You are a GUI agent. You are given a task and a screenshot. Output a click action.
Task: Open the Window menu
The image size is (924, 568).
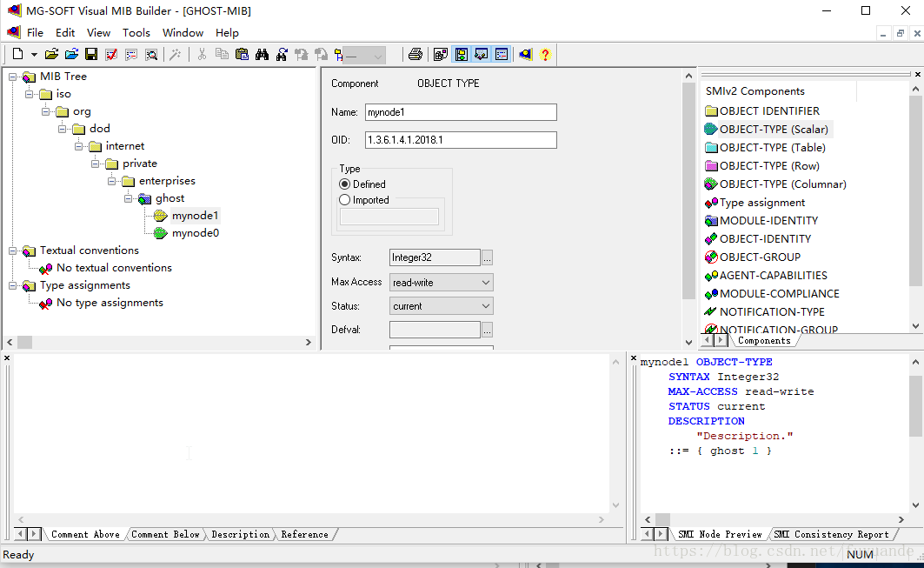(x=183, y=32)
